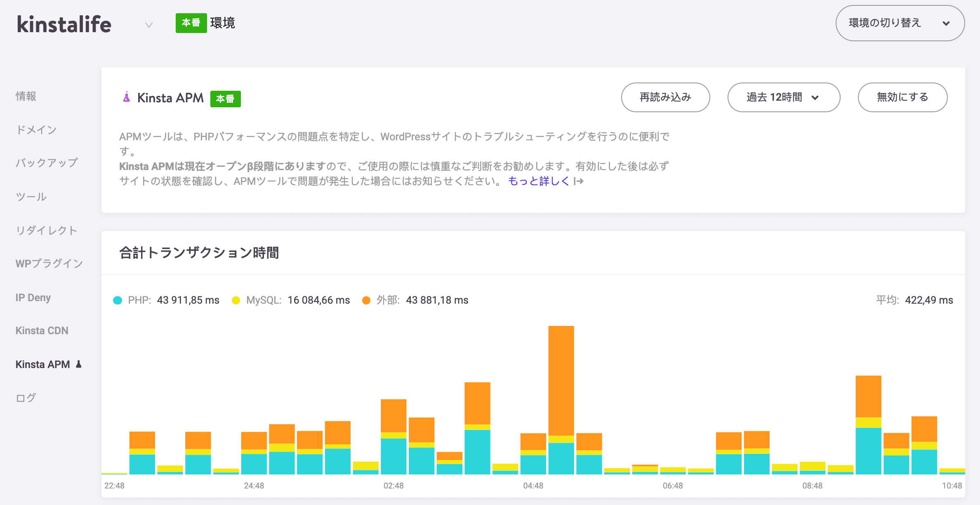Disable APM via 無効にする button
The image size is (980, 505).
[902, 97]
